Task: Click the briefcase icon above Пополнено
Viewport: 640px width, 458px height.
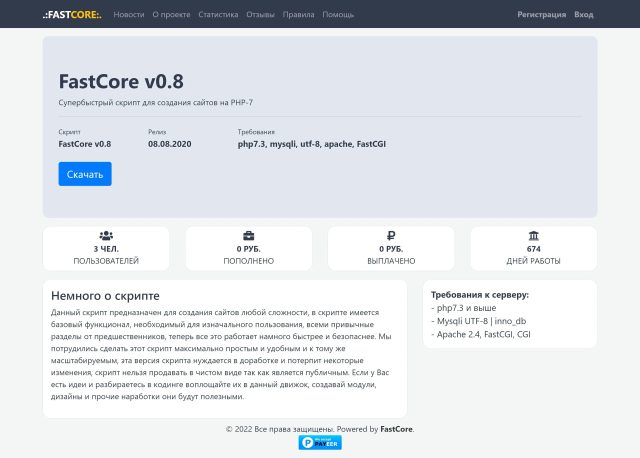Action: tap(248, 235)
